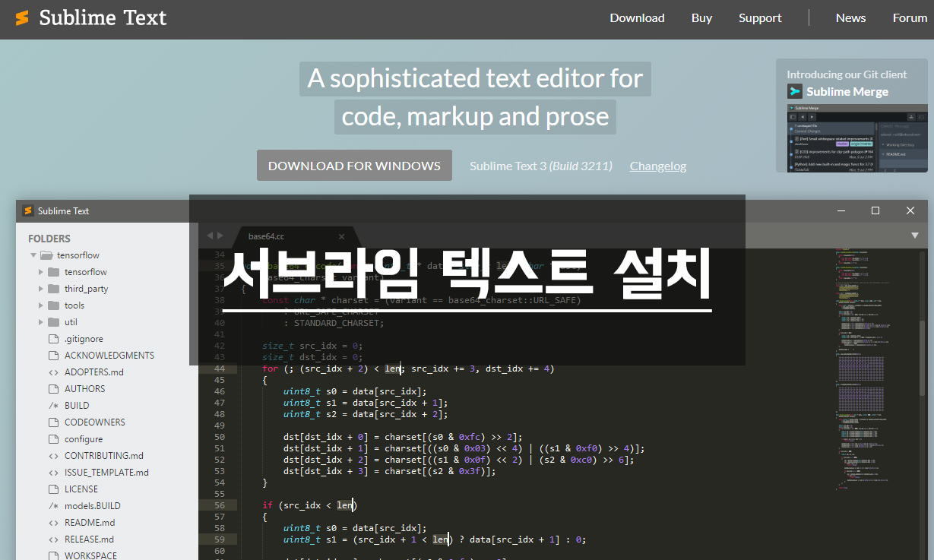The image size is (934, 560).
Task: Open the Buy page link
Action: [x=701, y=18]
